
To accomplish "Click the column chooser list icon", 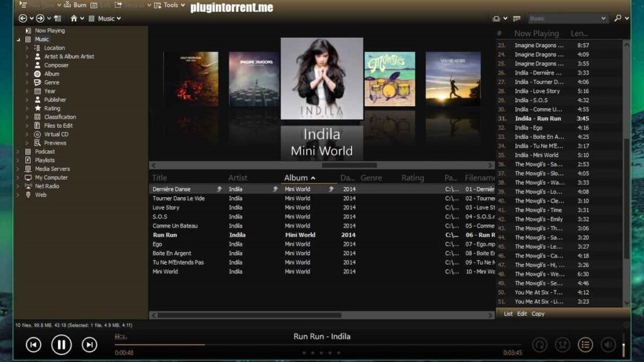I will coord(517,18).
